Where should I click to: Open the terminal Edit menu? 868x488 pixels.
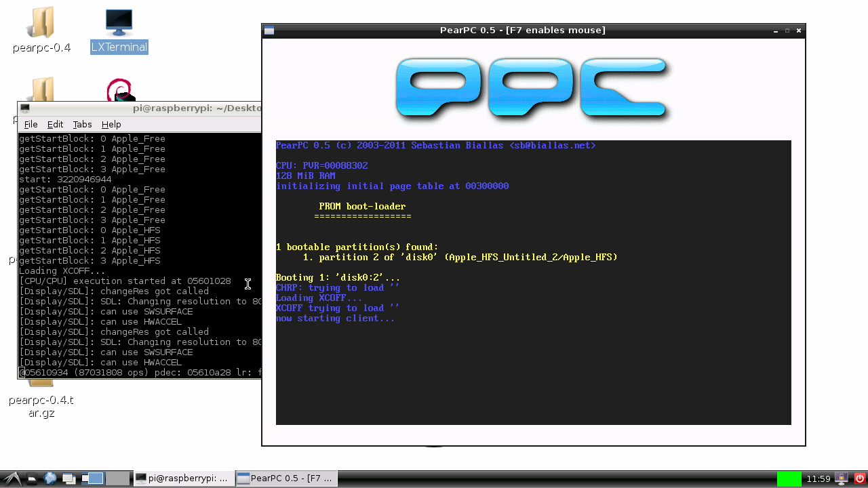(x=55, y=124)
